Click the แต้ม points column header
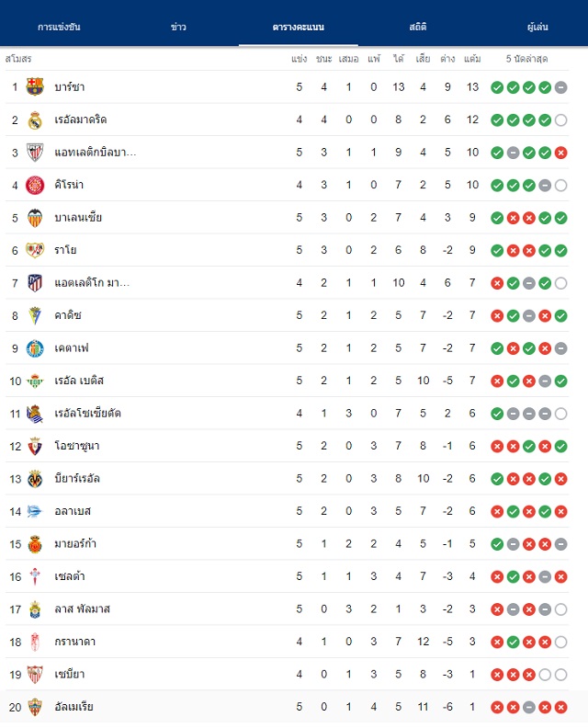 click(472, 59)
